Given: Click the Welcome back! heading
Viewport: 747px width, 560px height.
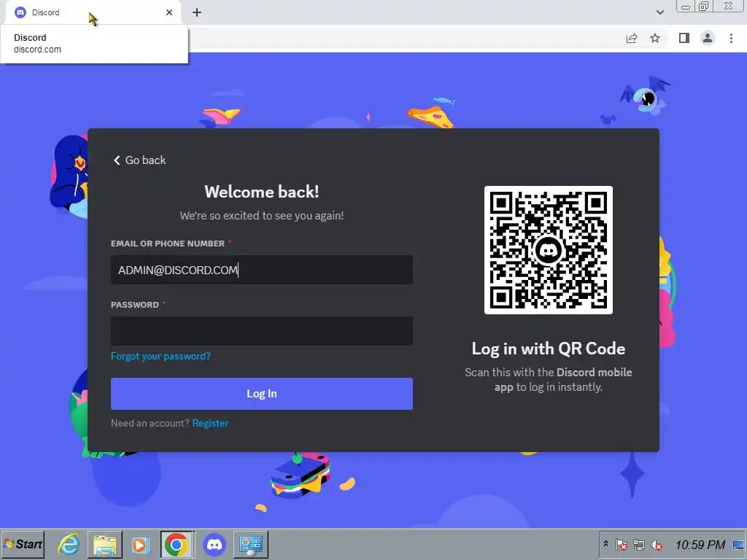Looking at the screenshot, I should (x=262, y=192).
